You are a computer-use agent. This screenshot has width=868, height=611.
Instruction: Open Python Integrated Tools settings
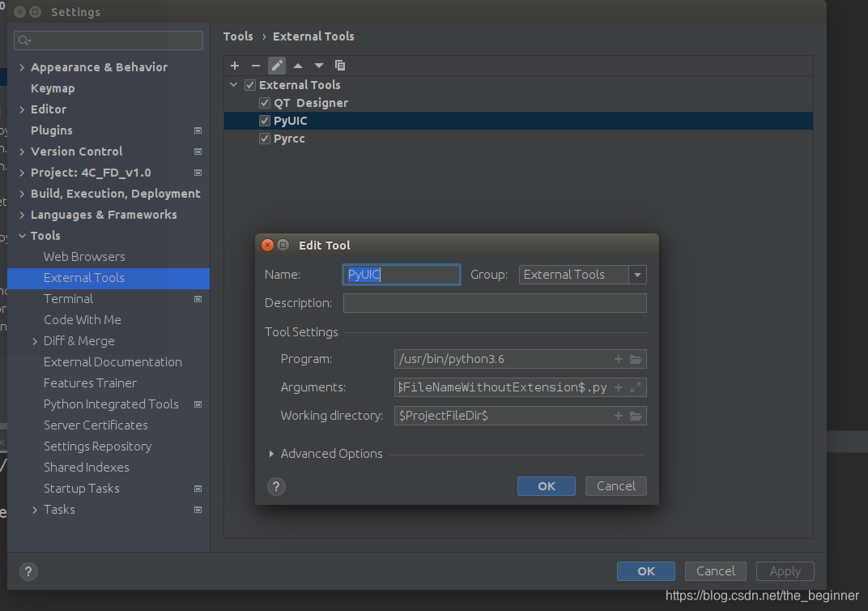111,404
